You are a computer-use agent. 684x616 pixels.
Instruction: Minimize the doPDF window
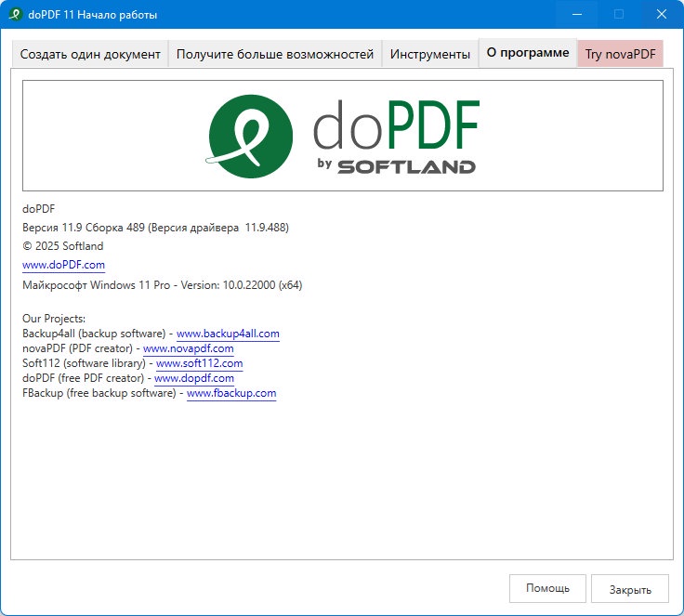click(x=577, y=14)
